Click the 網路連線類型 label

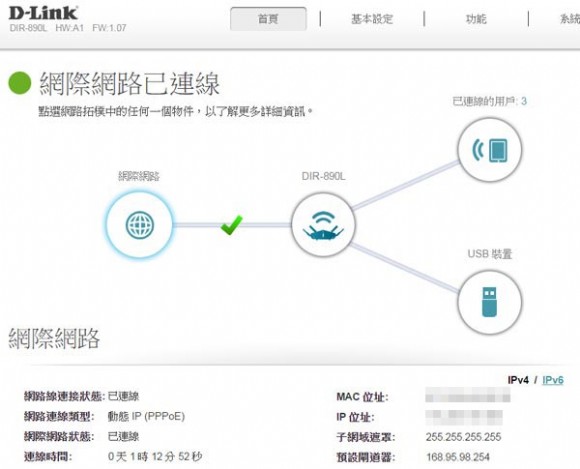59,416
